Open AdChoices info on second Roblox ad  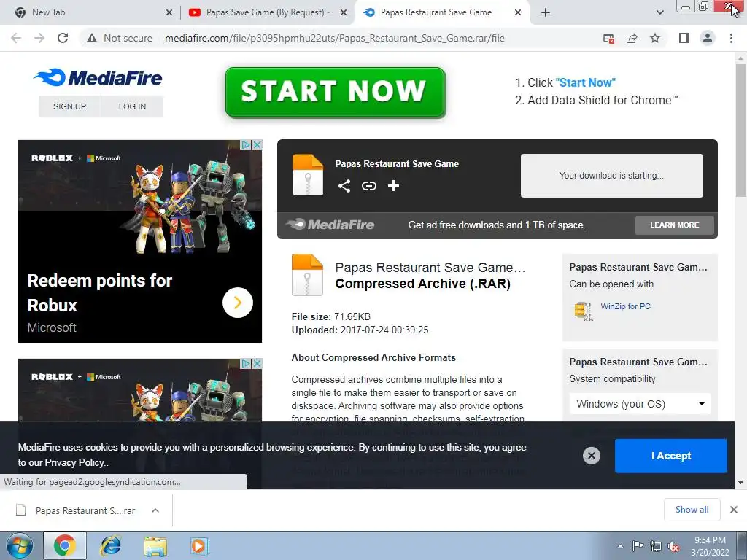[x=246, y=363]
